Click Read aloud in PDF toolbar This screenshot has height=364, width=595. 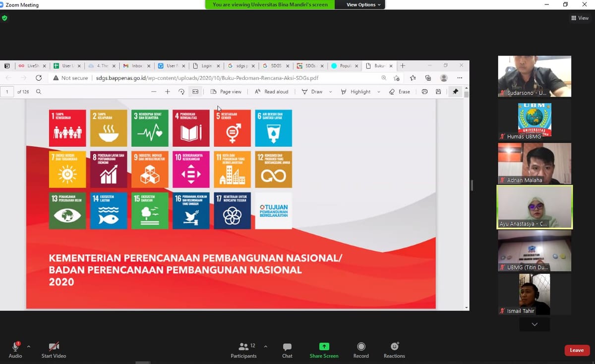point(272,92)
